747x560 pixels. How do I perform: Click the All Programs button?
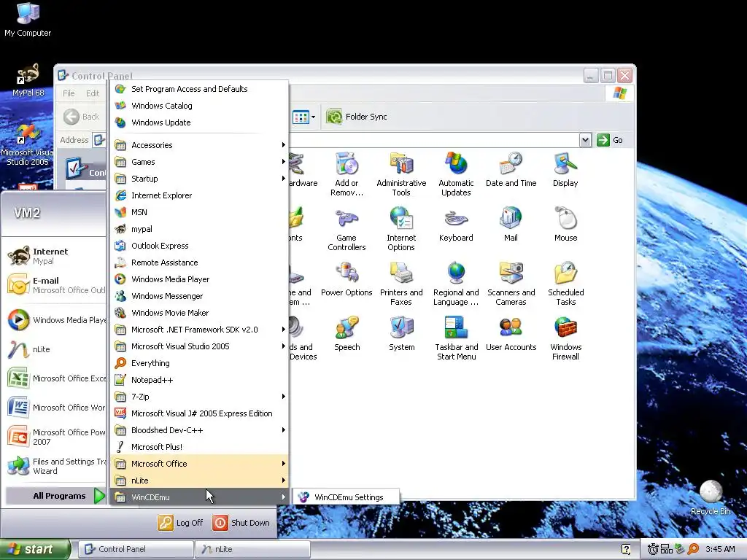coord(55,496)
